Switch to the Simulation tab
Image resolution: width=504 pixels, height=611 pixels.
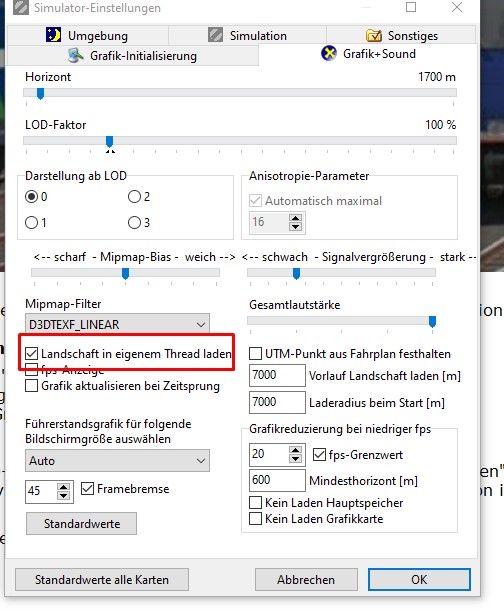click(x=248, y=35)
